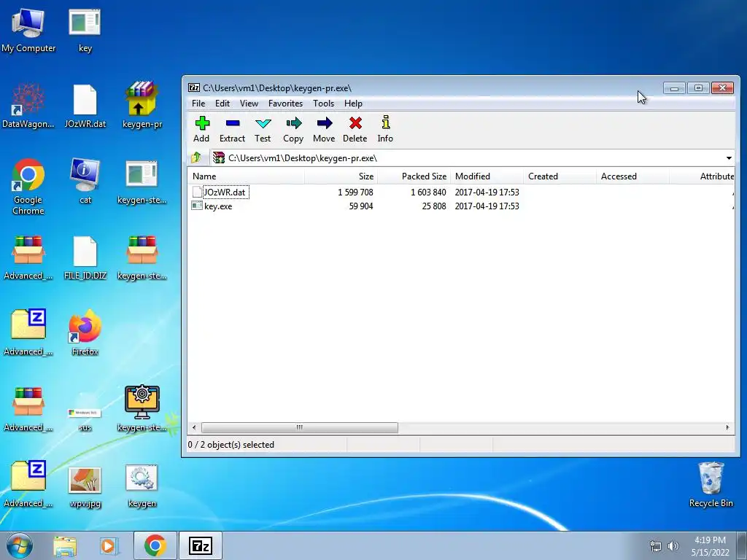The height and width of the screenshot is (560, 747).
Task: Select JOzWR.dat in the archive list
Action: coord(225,192)
